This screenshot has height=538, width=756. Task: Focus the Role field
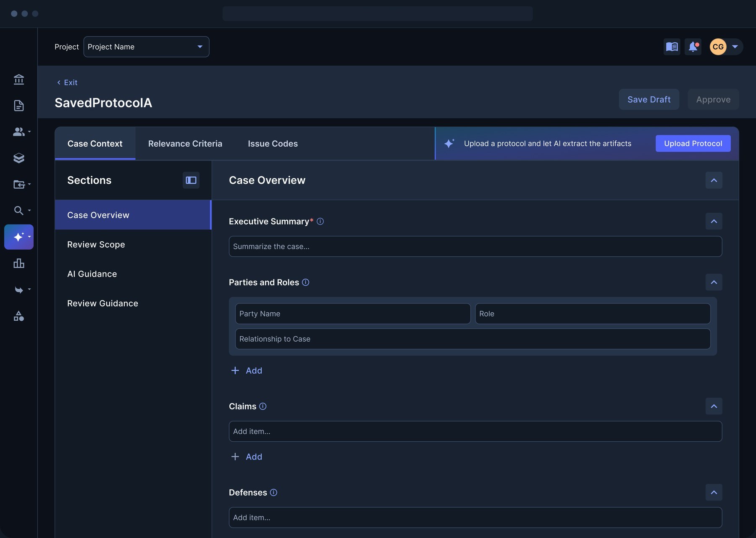(x=593, y=314)
